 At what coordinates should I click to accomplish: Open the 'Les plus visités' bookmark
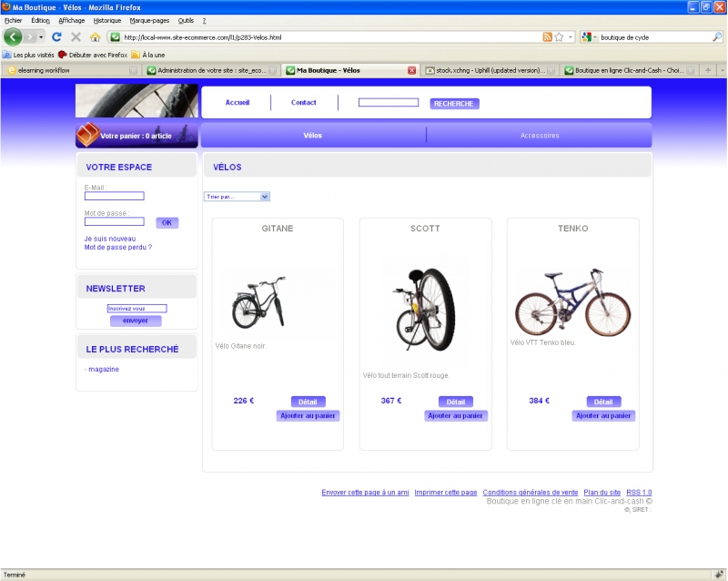(29, 55)
